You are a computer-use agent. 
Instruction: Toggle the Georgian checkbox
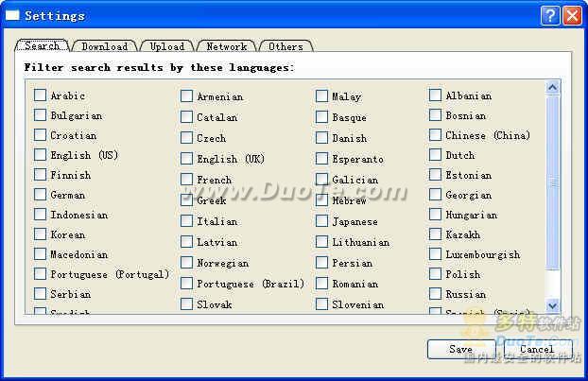coord(435,194)
